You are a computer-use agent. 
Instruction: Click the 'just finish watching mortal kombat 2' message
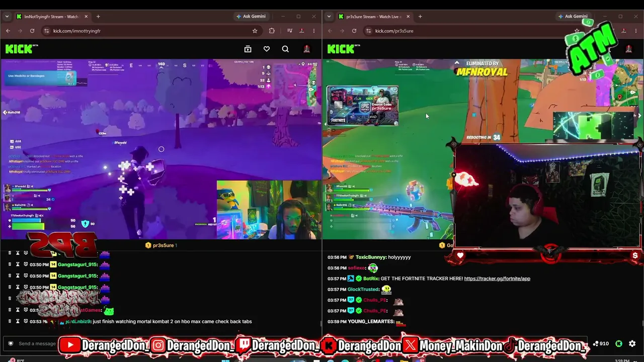[x=172, y=321]
